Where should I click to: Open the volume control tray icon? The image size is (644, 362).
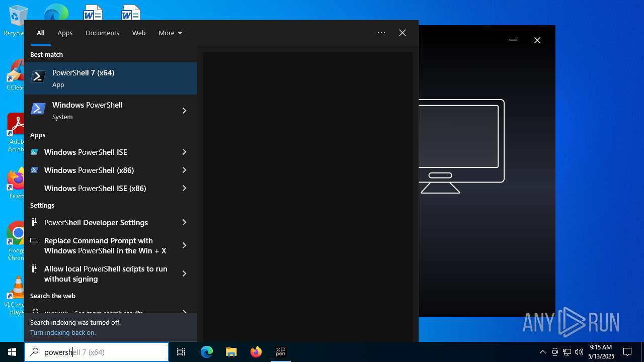(579, 352)
